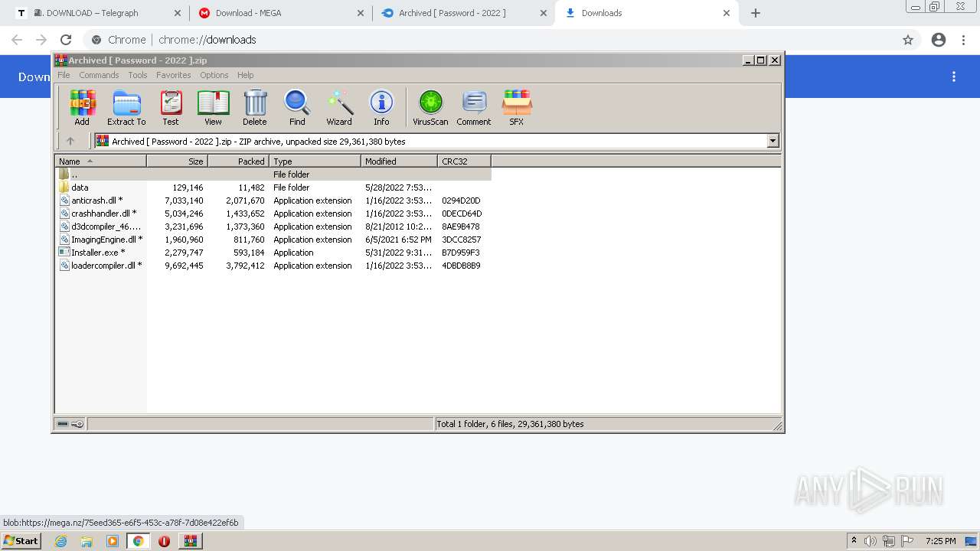
Task: Sort by the Name column header
Action: [100, 161]
